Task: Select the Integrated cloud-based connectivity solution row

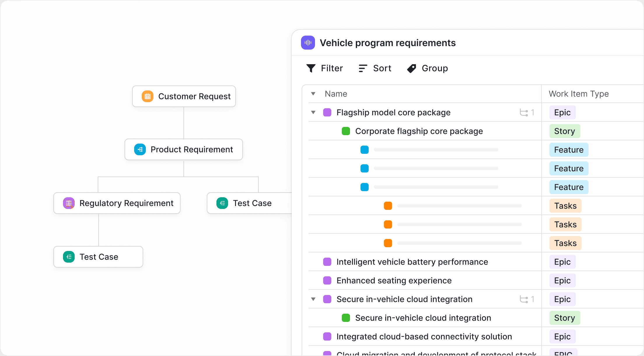Action: [424, 337]
